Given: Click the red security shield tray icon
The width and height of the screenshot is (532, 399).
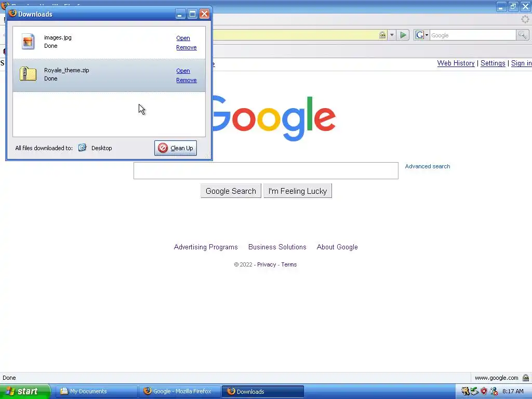Looking at the screenshot, I should coord(484,391).
